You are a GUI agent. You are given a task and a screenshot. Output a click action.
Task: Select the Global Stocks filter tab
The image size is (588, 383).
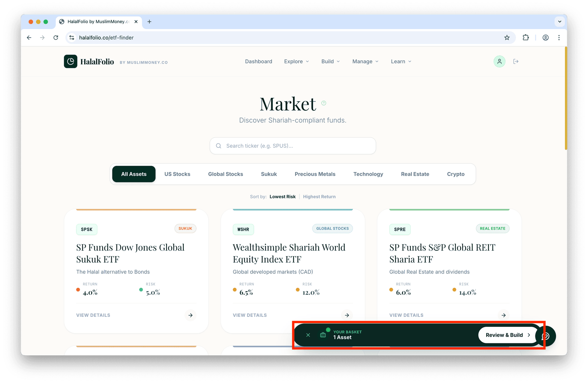pos(226,174)
